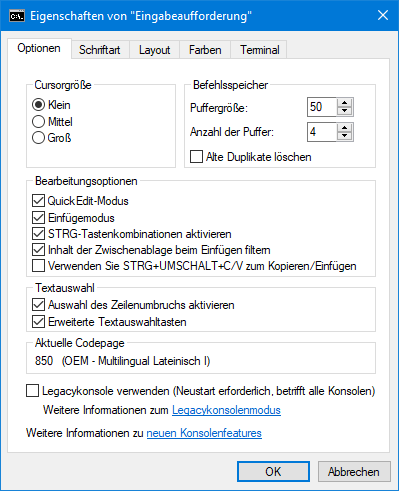The width and height of the screenshot is (399, 491).
Task: Confirm settings with the OK button
Action: [273, 472]
